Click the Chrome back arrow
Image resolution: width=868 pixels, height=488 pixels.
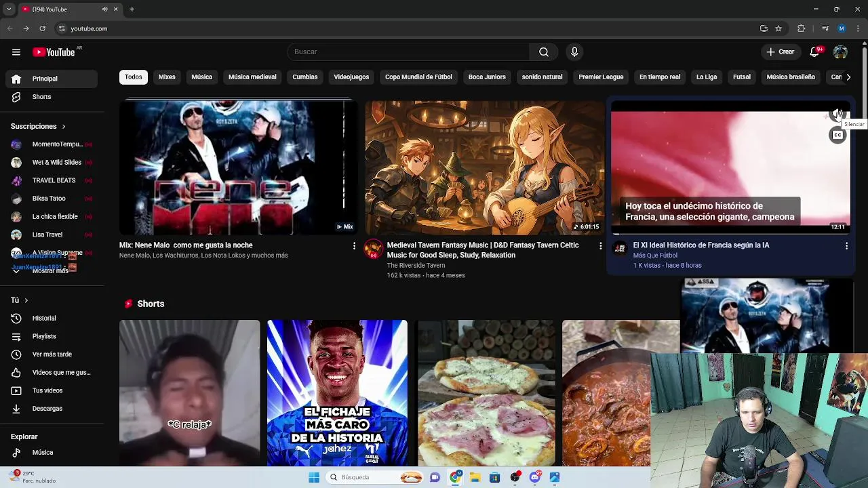(x=9, y=28)
